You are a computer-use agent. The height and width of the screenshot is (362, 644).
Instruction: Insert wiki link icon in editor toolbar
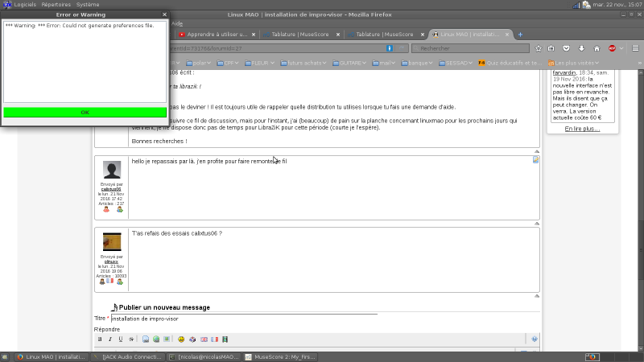[146, 339]
